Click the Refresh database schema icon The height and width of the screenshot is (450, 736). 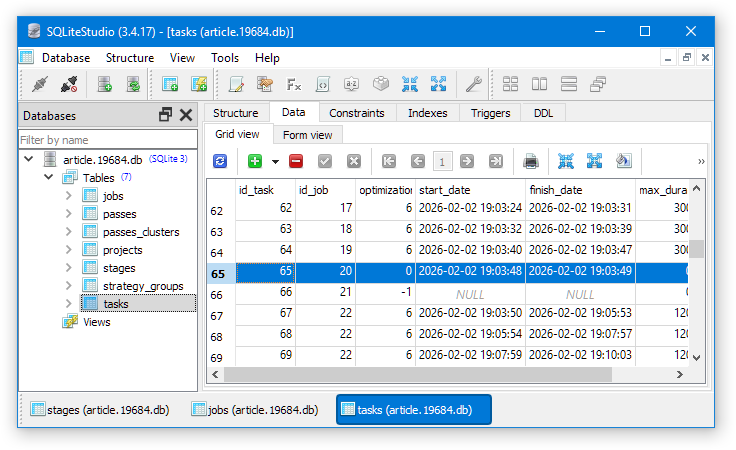(133, 84)
